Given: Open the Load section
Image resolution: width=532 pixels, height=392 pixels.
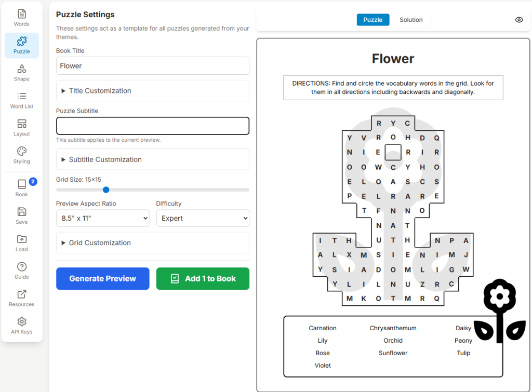Looking at the screenshot, I should click(22, 243).
